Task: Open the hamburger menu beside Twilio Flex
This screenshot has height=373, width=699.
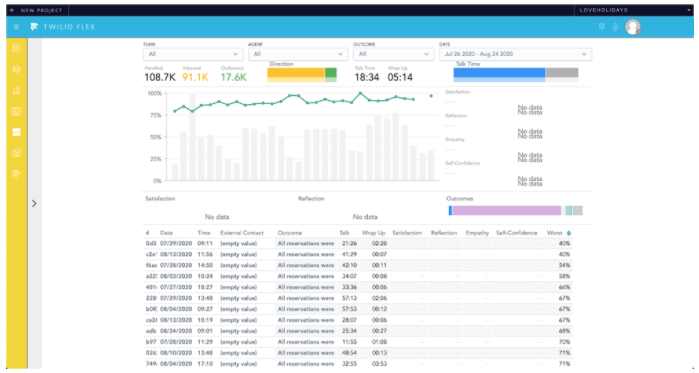Action: (x=16, y=27)
